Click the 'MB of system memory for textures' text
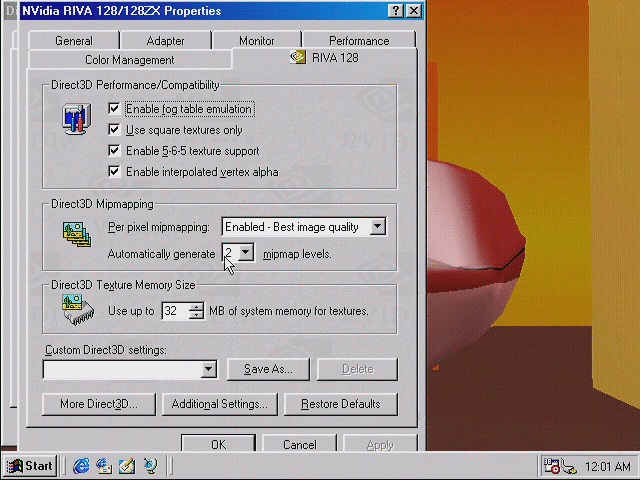The height and width of the screenshot is (480, 640). point(289,311)
